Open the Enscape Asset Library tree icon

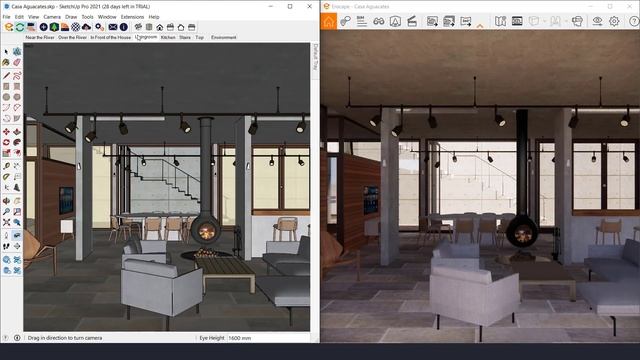pos(54,27)
